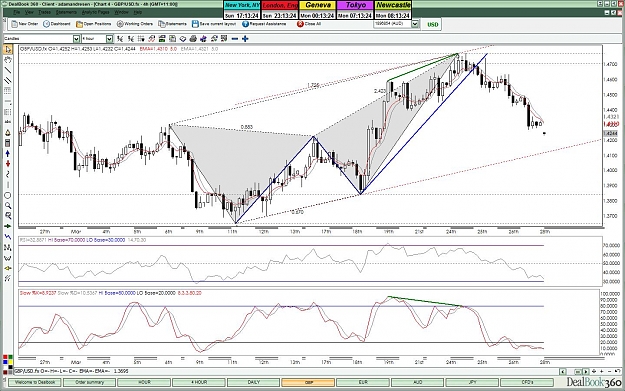Open the View menu
The height and width of the screenshot is (391, 625).
(29, 12)
